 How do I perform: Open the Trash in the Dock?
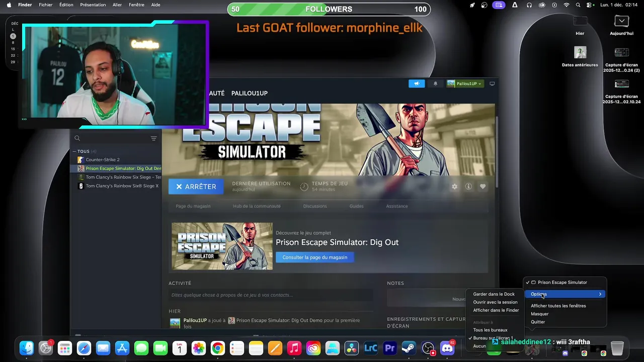(617, 348)
